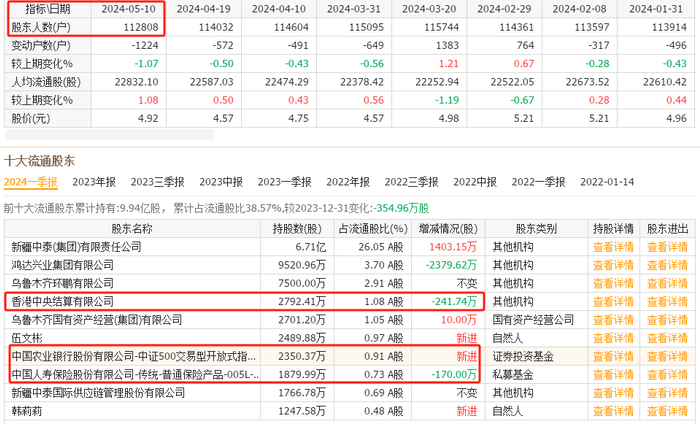
Task: Open the 2022-01-14 tab
Action: pos(607,182)
